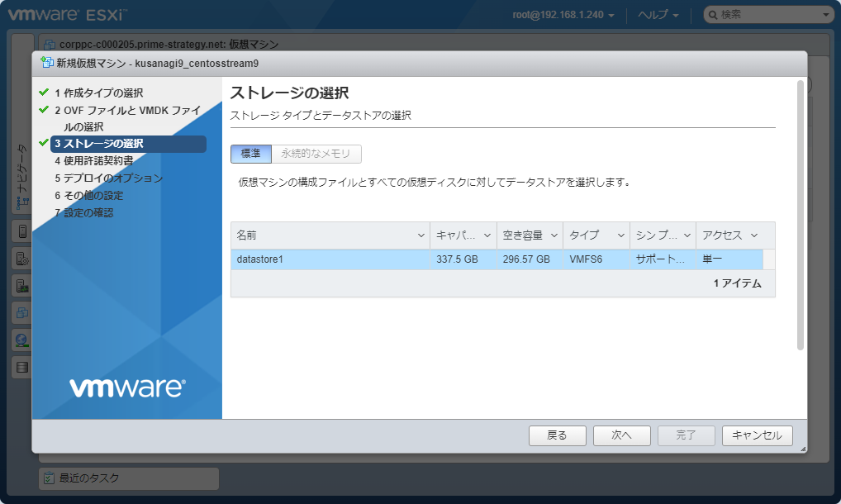Open the 空き容量 column dropdown arrow
The width and height of the screenshot is (841, 504).
click(554, 235)
